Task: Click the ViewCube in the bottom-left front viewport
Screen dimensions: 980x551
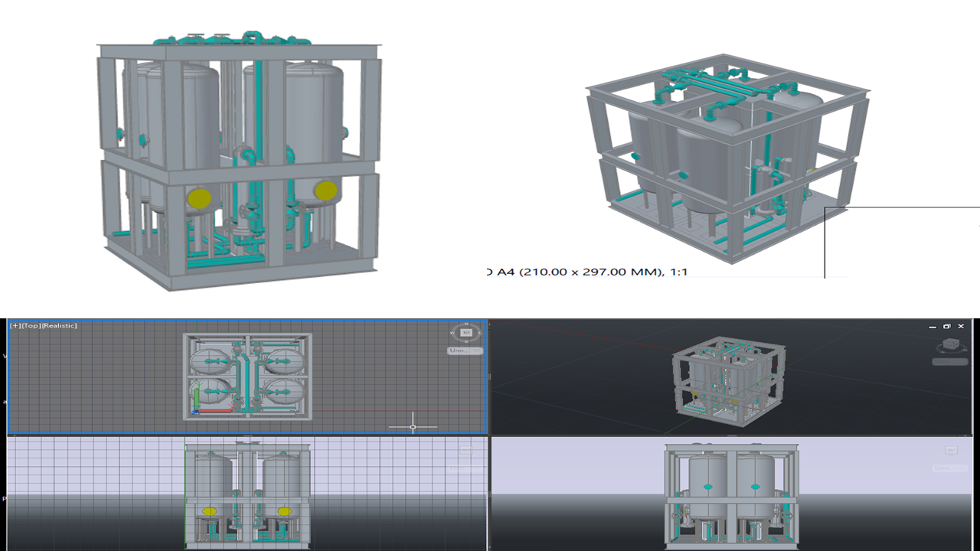Action: tap(465, 451)
